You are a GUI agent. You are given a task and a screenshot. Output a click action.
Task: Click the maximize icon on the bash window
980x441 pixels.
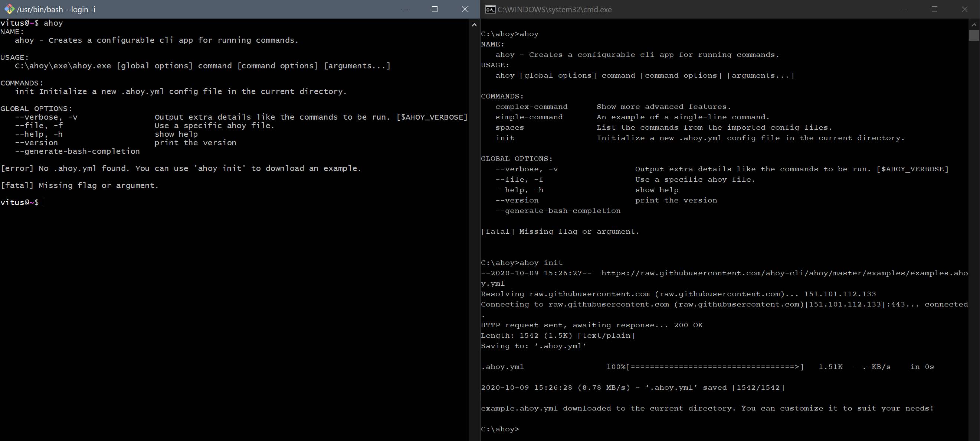click(435, 9)
